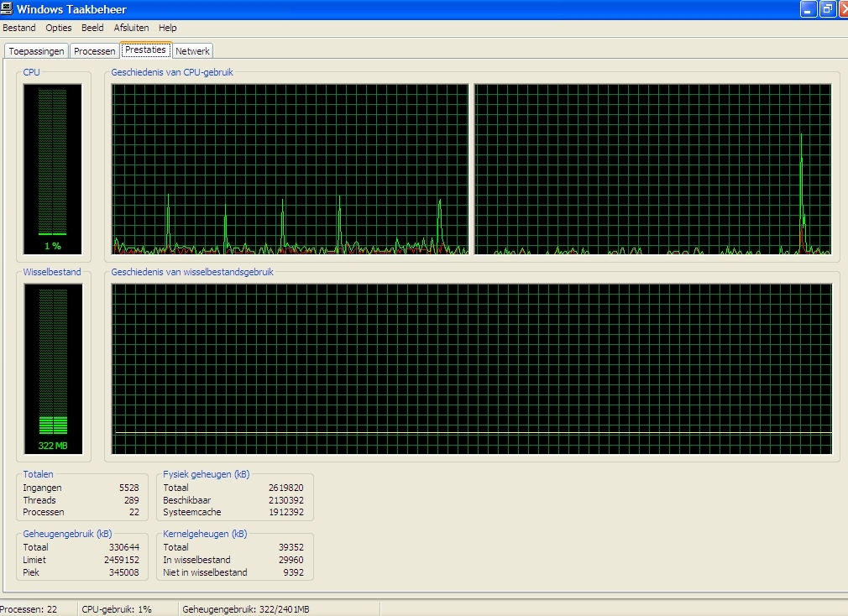Click status bar CPU-gebruik: 1%
Image resolution: width=848 pixels, height=616 pixels.
[x=117, y=609]
